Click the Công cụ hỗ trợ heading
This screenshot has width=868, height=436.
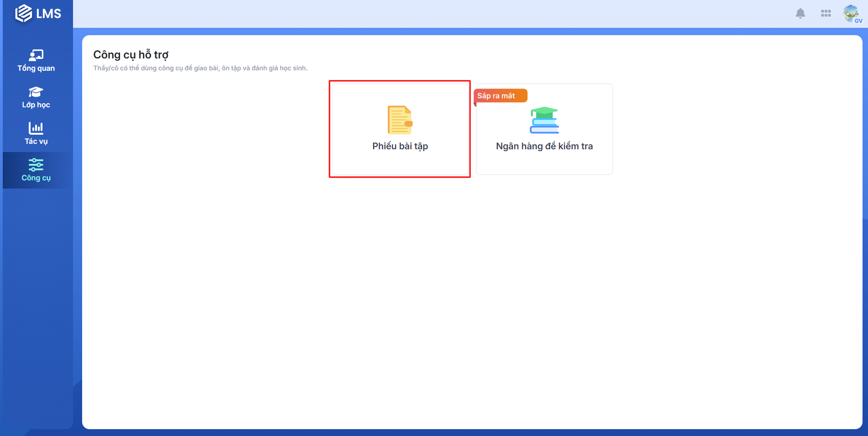(131, 55)
